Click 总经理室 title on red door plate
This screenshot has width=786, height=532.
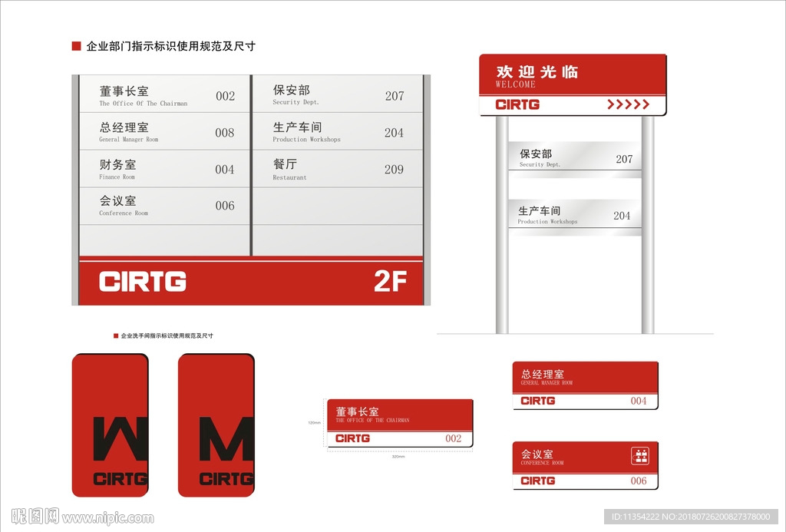[x=543, y=374]
